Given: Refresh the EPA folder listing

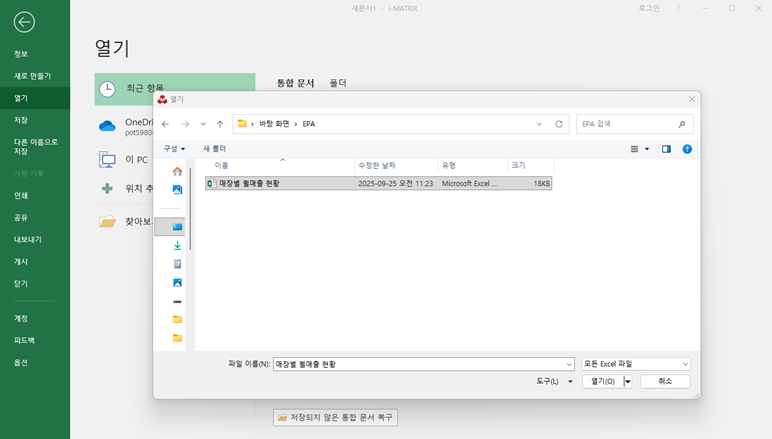Looking at the screenshot, I should (559, 124).
